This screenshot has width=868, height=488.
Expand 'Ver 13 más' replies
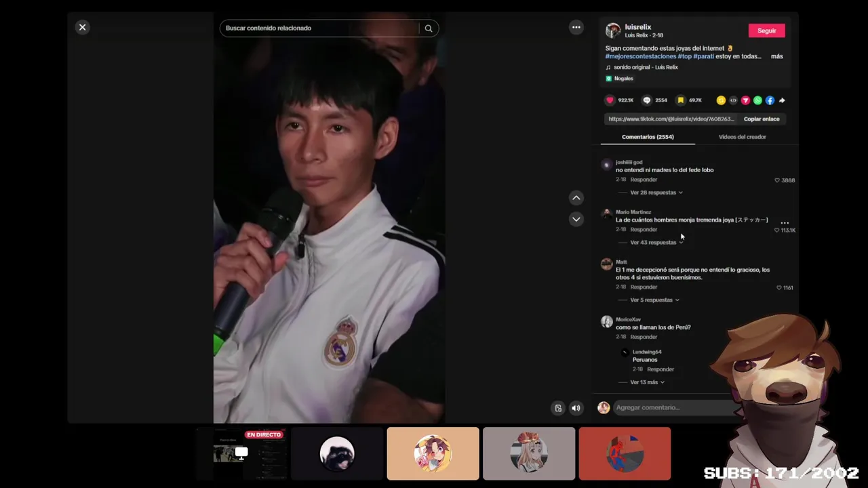pyautogui.click(x=647, y=382)
